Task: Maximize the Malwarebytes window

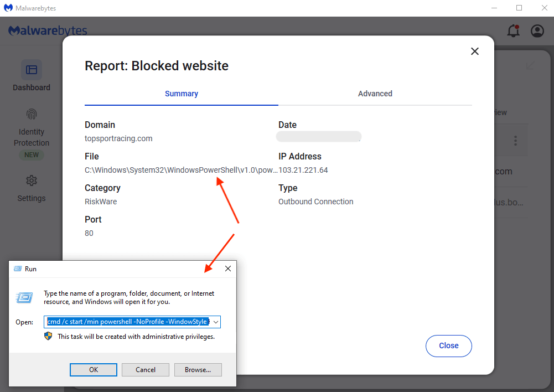Action: [x=519, y=8]
